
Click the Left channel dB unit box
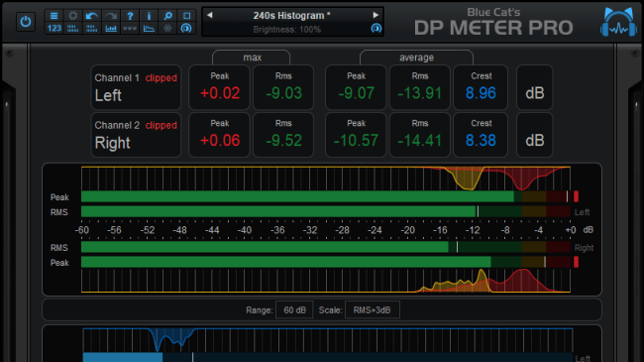pos(535,87)
